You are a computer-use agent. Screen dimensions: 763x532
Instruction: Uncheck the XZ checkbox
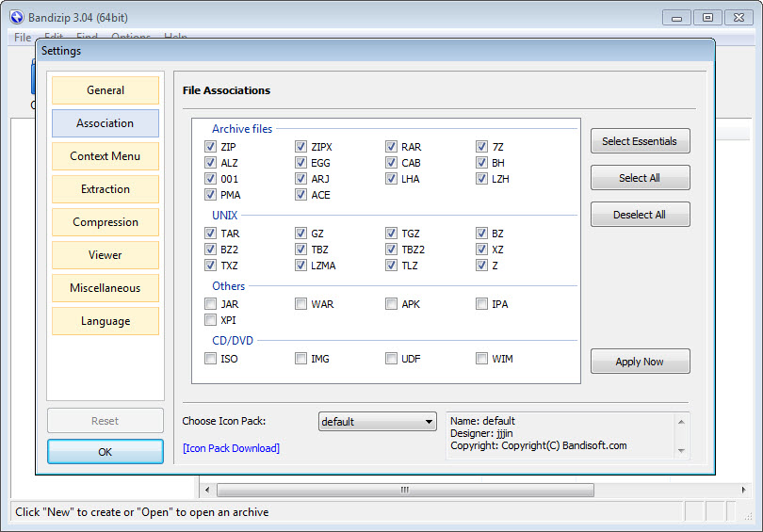click(481, 249)
